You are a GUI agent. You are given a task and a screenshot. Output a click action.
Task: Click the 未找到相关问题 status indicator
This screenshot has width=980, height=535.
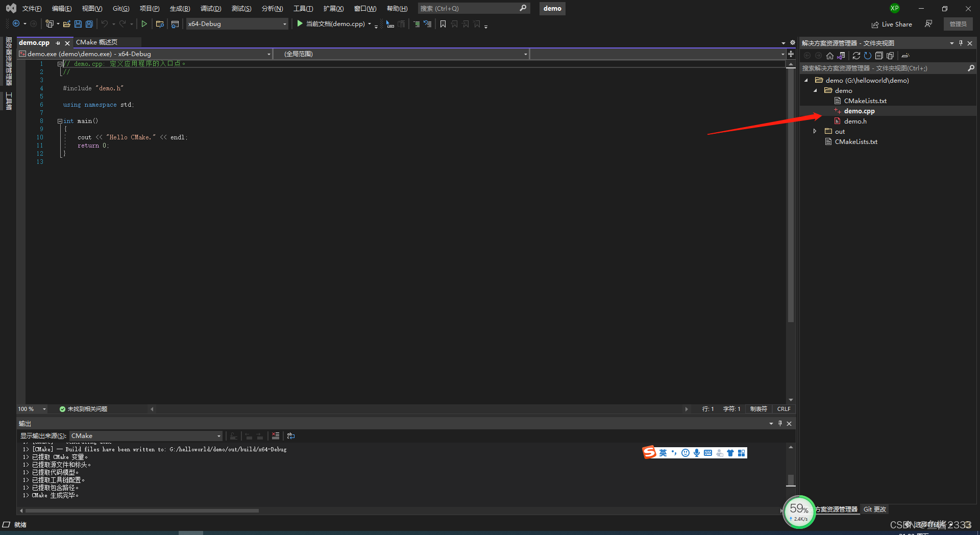[x=83, y=409]
